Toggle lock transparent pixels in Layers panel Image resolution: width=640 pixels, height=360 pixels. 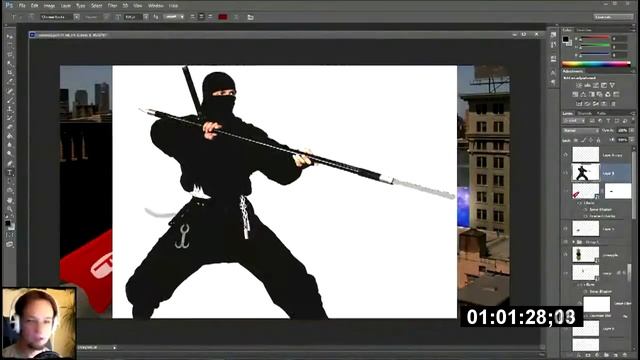[576, 140]
